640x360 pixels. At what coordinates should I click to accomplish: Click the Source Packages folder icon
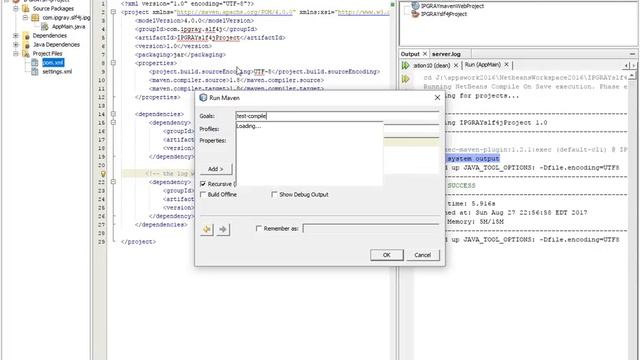click(26, 8)
